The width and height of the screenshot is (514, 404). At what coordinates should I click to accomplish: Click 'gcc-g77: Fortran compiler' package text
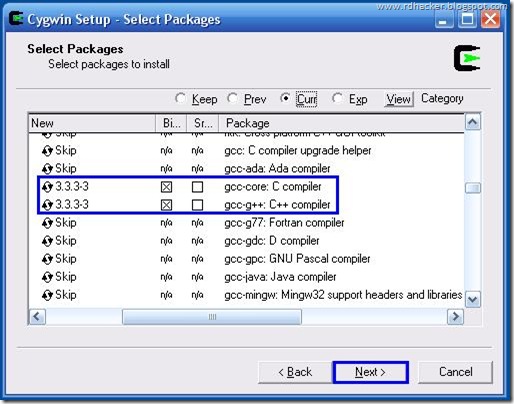pyautogui.click(x=284, y=223)
